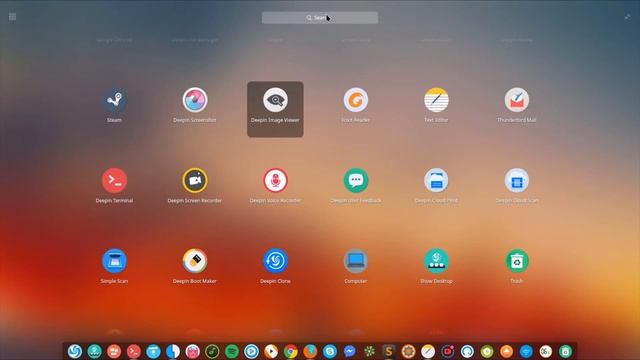Screen dimensions: 640x360
Task: Open the text editor icon in dock
Action: coord(428,351)
